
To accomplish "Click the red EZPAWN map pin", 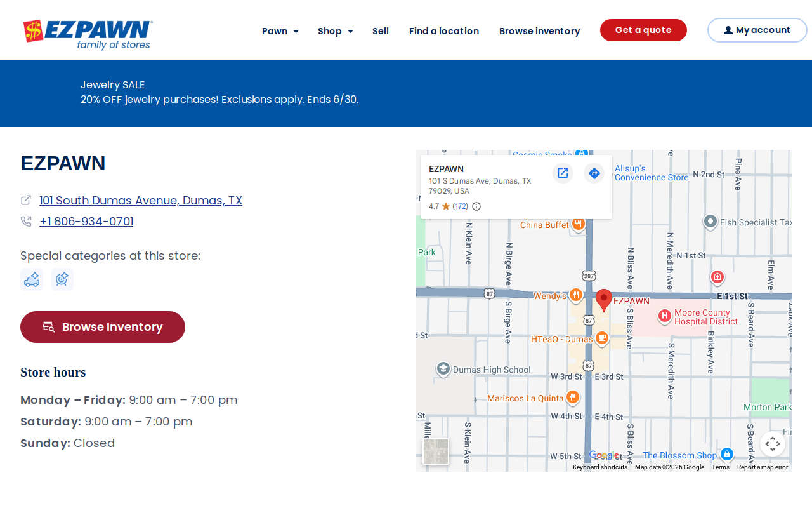I will tap(604, 300).
